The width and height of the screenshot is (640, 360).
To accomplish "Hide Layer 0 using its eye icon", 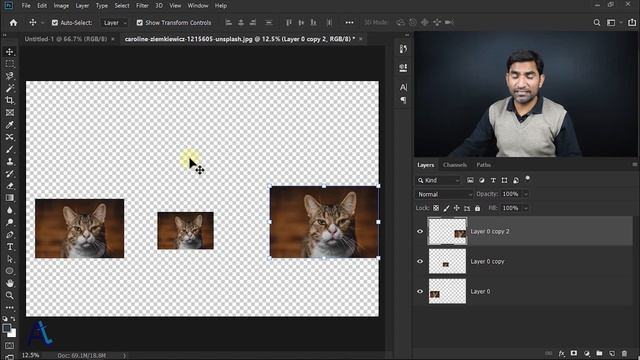I will (x=420, y=291).
